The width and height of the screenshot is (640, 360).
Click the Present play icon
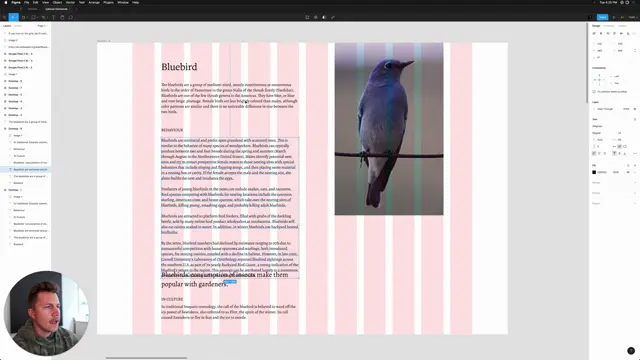click(613, 17)
